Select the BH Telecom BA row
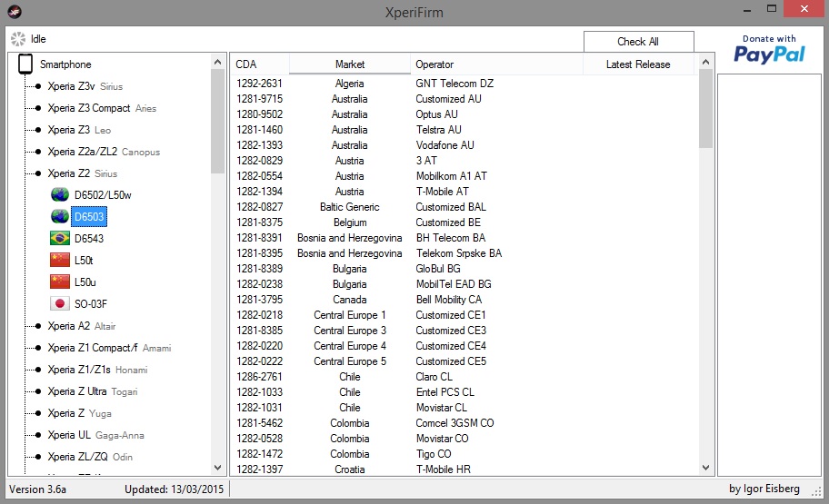Image resolution: width=829 pixels, height=504 pixels. point(464,238)
